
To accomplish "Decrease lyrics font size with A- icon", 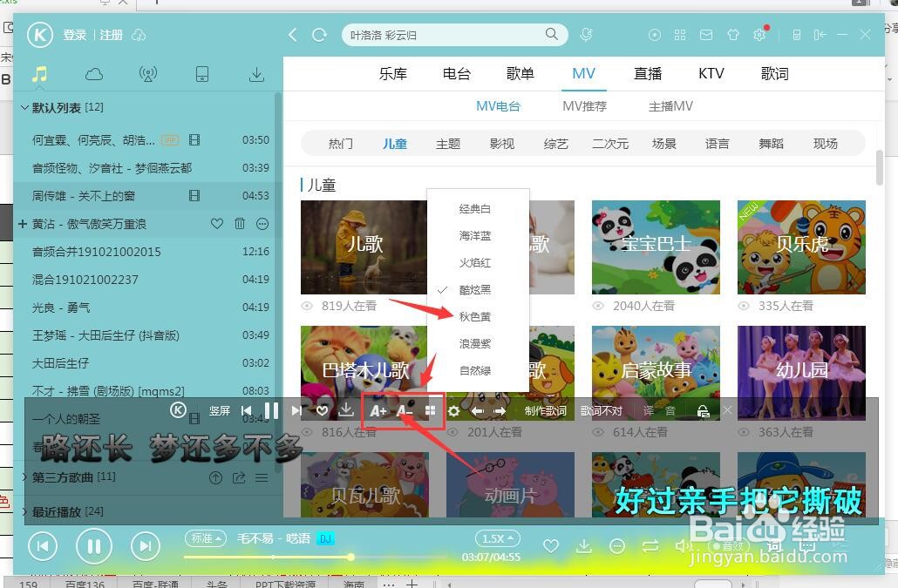I will 404,410.
